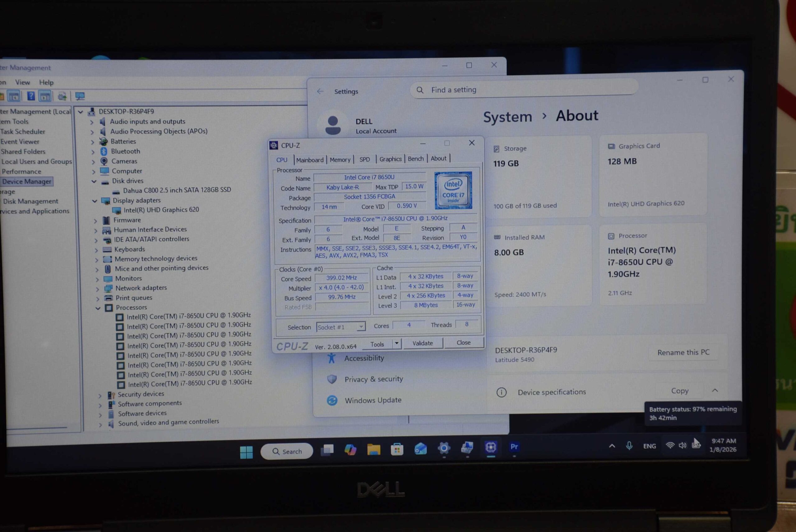The image size is (796, 532).
Task: Expand the Bluetooth device category
Action: [x=93, y=152]
